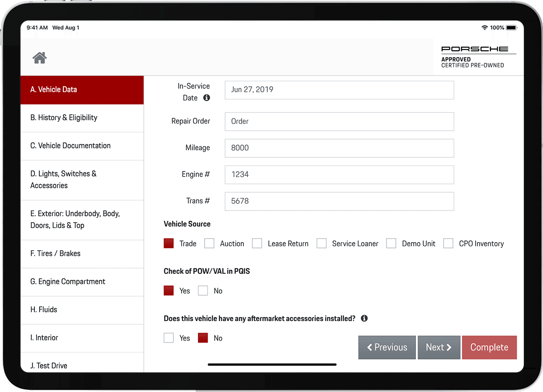Check the Service Loaner checkbox
Viewport: 543px width, 392px height.
[x=321, y=243]
